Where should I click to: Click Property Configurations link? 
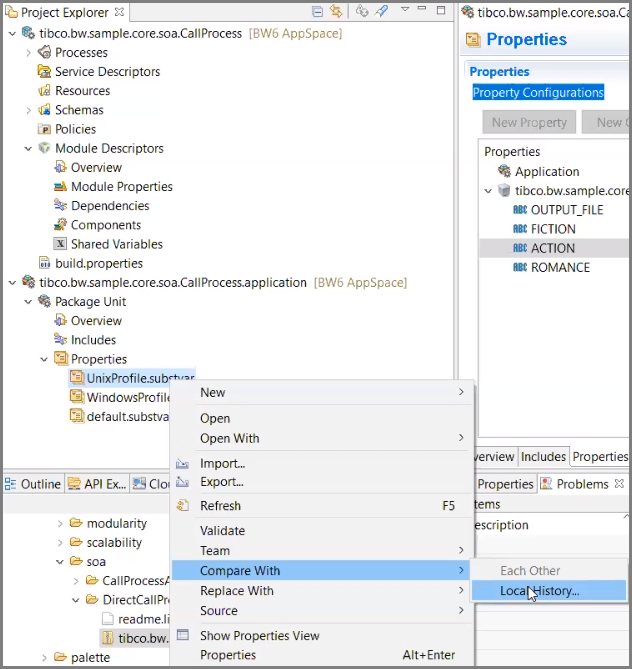click(538, 92)
